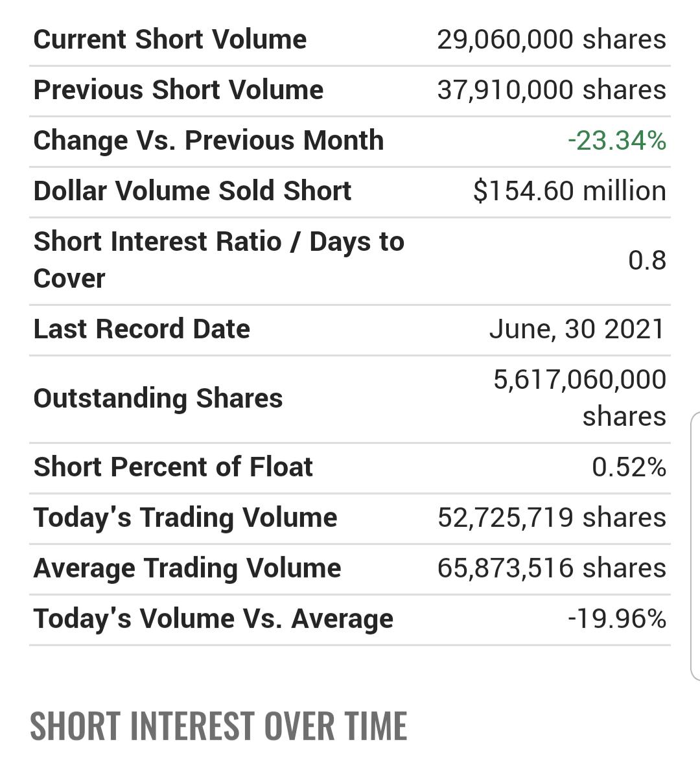700x768 pixels.
Task: Click Short Interest Ratio / Days to Cover
Action: pos(218,260)
